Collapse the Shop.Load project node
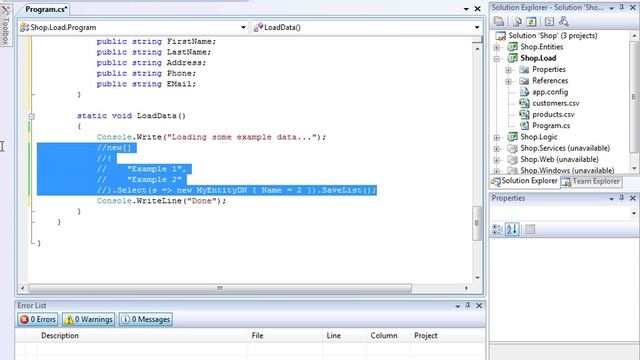Image resolution: width=640 pixels, height=360 pixels. click(497, 59)
